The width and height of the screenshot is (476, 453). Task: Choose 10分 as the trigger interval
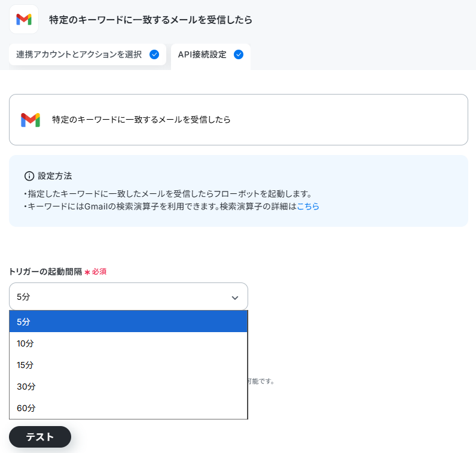tap(129, 343)
